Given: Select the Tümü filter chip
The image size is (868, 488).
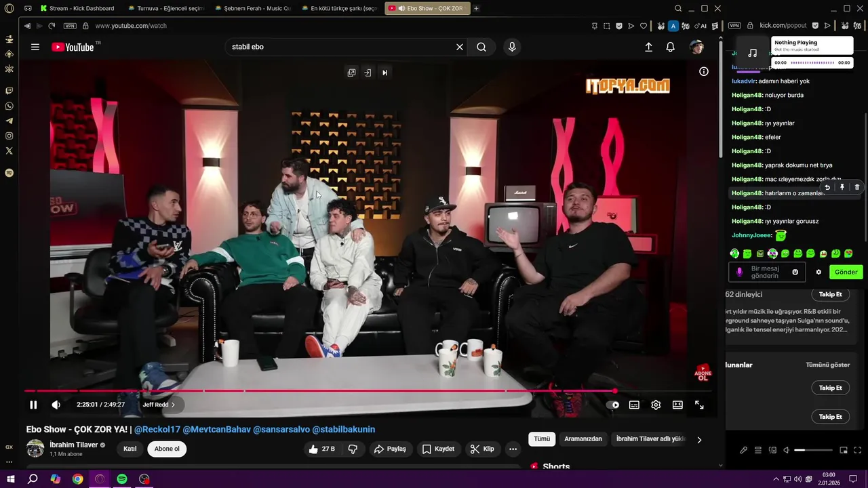Looking at the screenshot, I should (542, 439).
